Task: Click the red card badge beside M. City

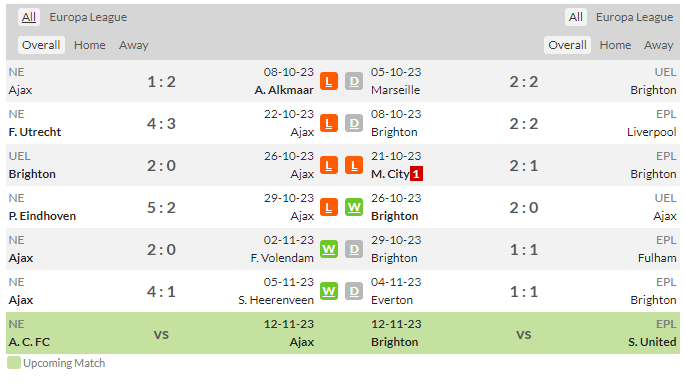Action: coord(416,174)
